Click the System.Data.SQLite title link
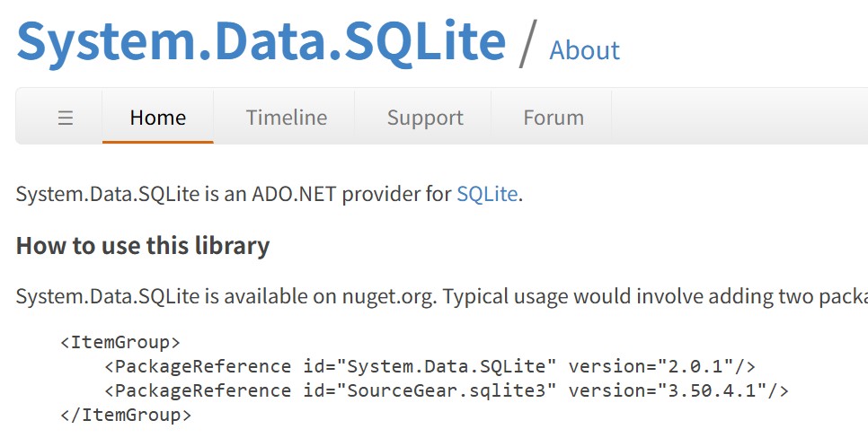This screenshot has height=438, width=868. tap(261, 40)
